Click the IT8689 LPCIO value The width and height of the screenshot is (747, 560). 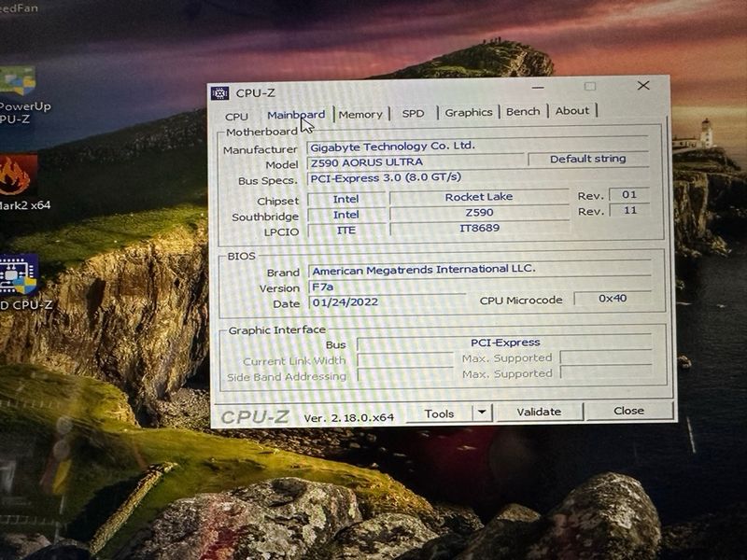479,228
